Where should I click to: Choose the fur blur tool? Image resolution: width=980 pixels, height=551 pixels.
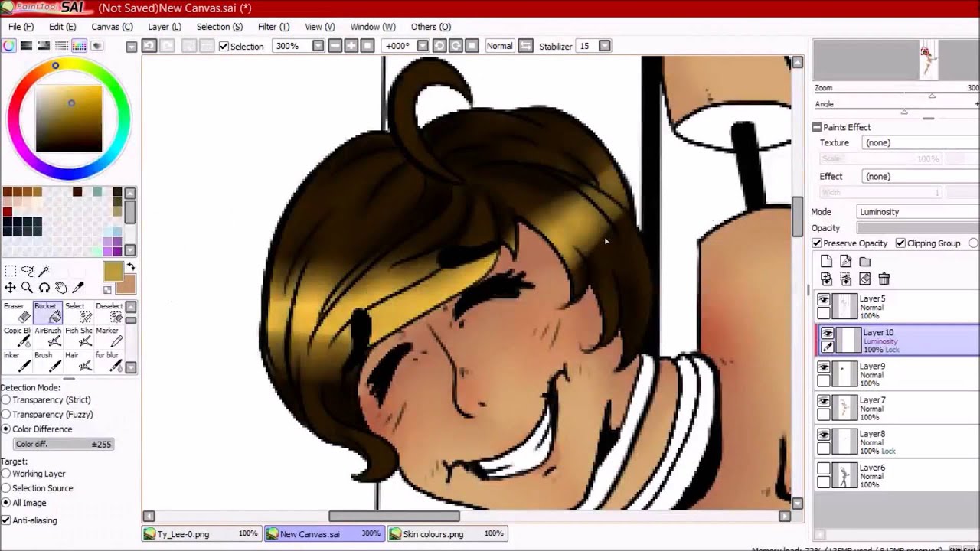coord(108,361)
